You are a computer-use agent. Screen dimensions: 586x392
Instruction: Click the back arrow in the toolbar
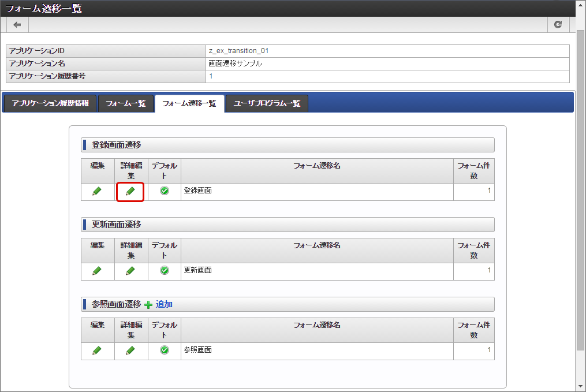17,25
